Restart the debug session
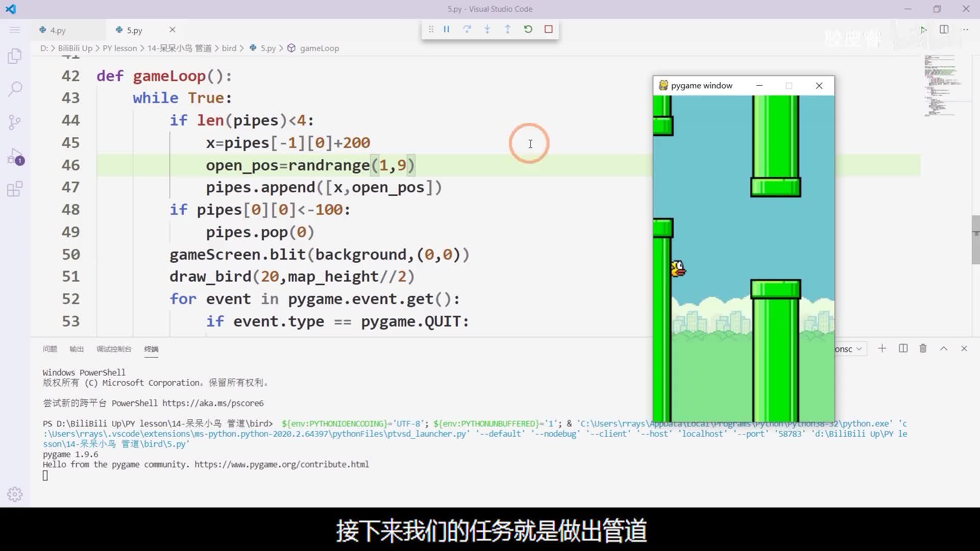Image resolution: width=980 pixels, height=551 pixels. pos(528,29)
